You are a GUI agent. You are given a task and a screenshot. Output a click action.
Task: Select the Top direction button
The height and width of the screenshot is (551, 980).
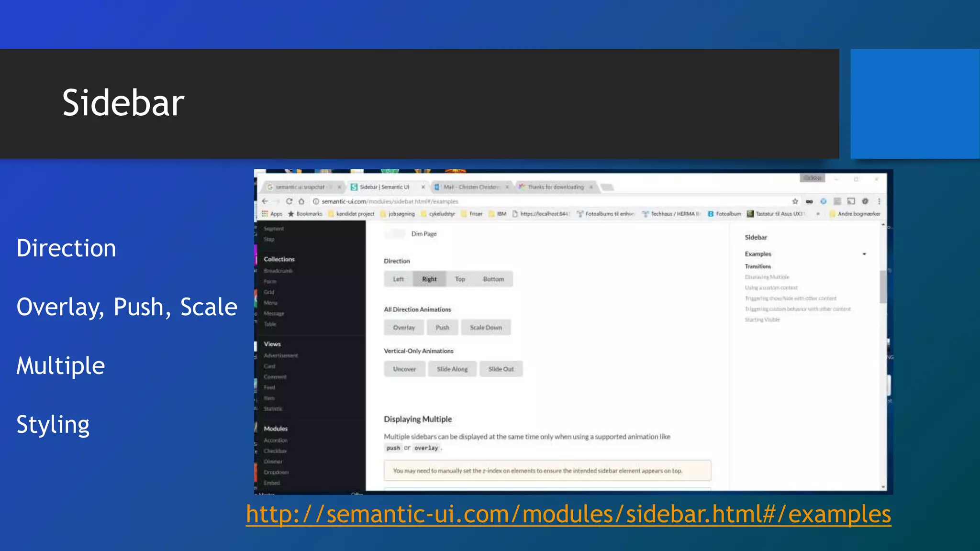click(x=460, y=279)
